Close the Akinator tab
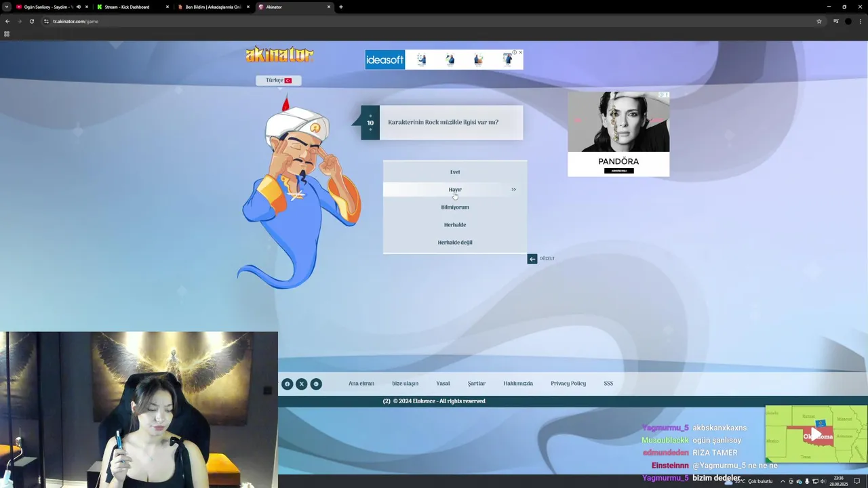Screen dimensions: 868x488 tap(329, 7)
